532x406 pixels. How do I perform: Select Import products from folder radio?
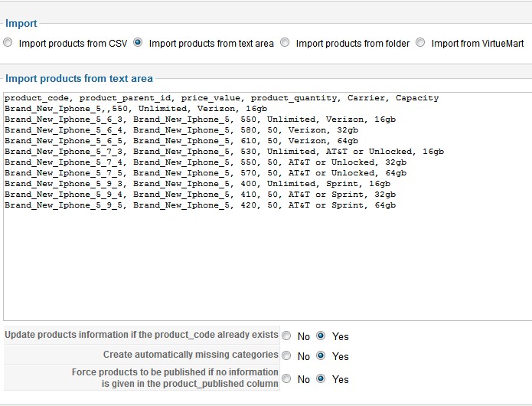[285, 43]
